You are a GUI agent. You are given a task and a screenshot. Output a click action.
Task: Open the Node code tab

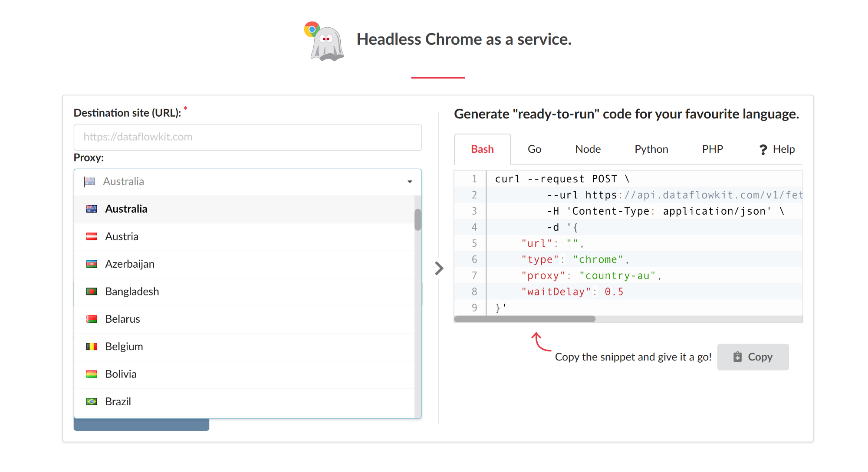(588, 149)
